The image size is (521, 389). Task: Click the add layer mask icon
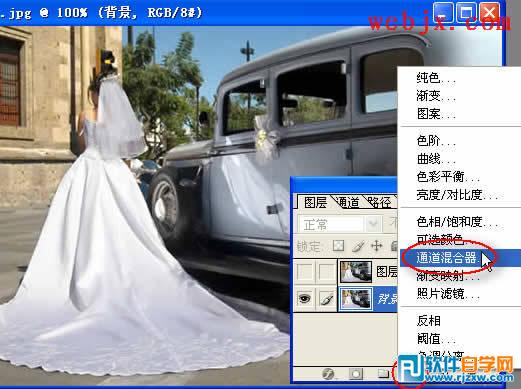[x=356, y=374]
